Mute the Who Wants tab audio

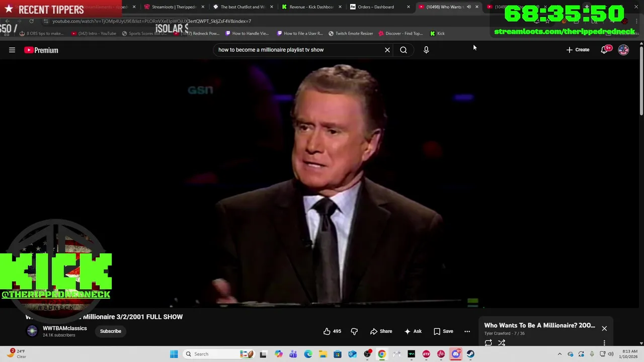pos(468,7)
